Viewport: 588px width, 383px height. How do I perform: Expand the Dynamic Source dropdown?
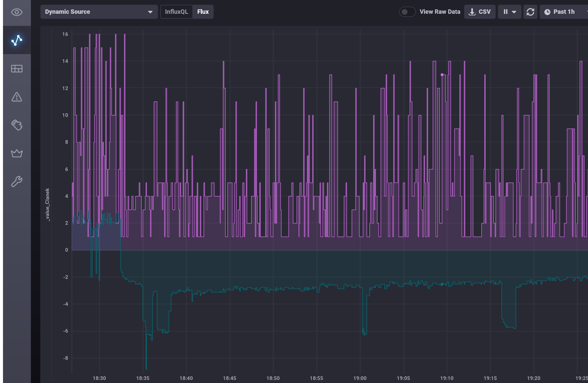point(99,12)
